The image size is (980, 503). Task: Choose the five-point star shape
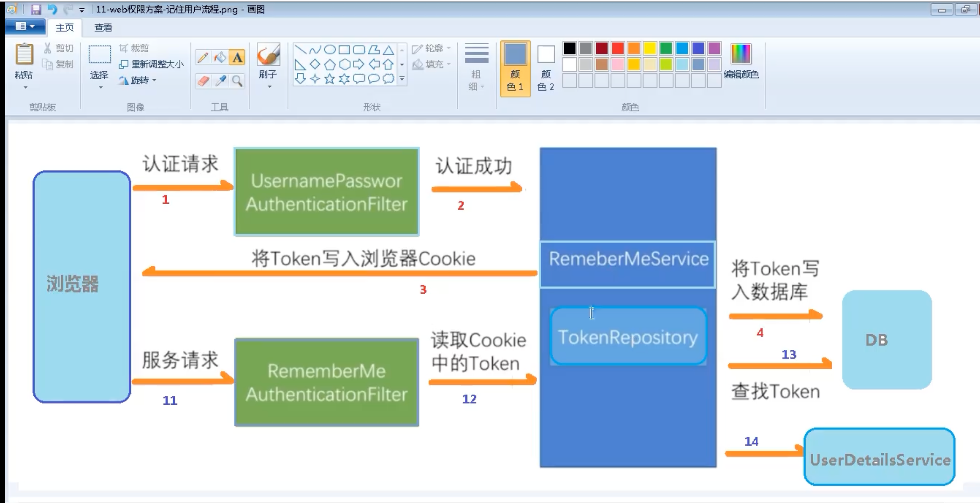tap(330, 79)
